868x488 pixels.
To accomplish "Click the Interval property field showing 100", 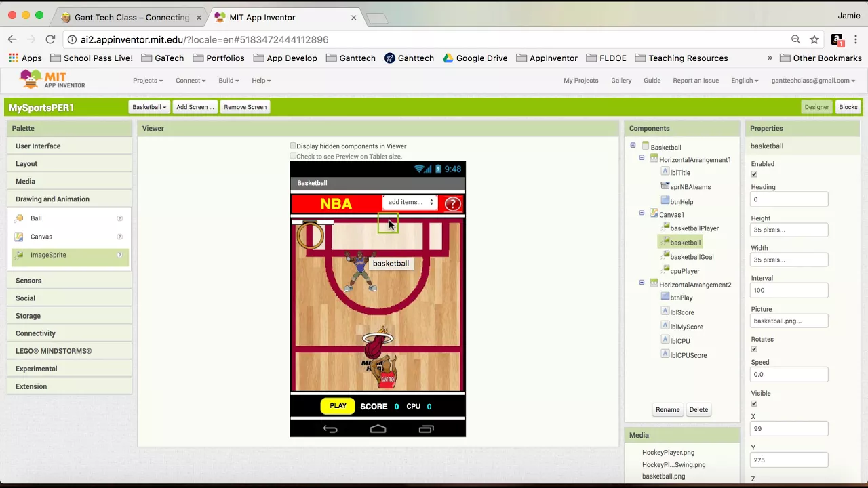I will tap(789, 290).
